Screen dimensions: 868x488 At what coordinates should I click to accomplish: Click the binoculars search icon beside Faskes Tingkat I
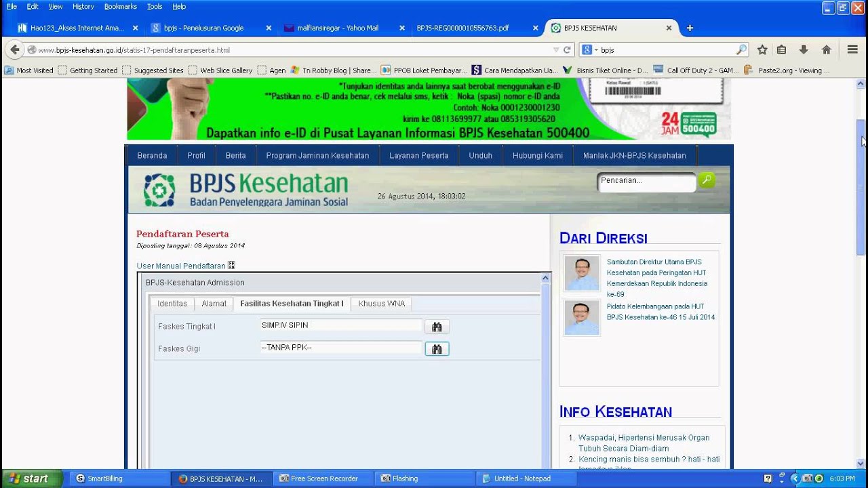tap(437, 326)
